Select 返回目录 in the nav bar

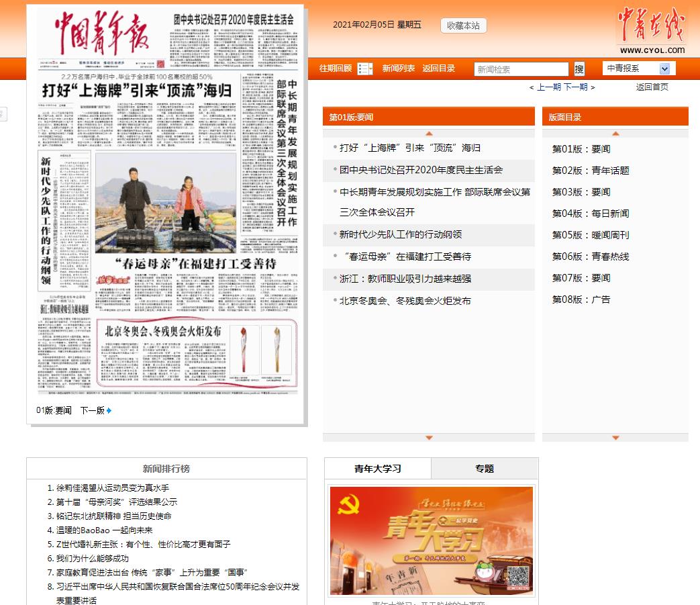438,68
